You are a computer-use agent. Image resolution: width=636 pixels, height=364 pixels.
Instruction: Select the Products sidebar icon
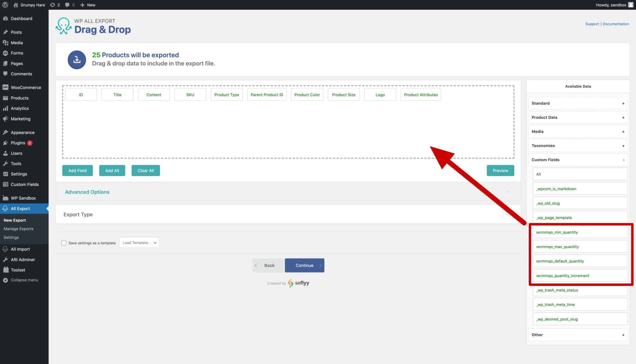click(6, 98)
